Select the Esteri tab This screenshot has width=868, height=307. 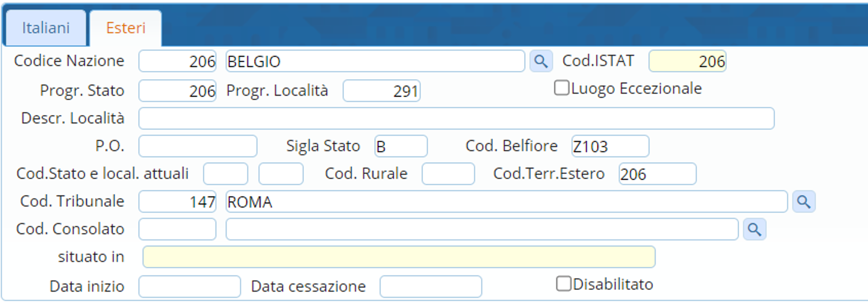[126, 28]
